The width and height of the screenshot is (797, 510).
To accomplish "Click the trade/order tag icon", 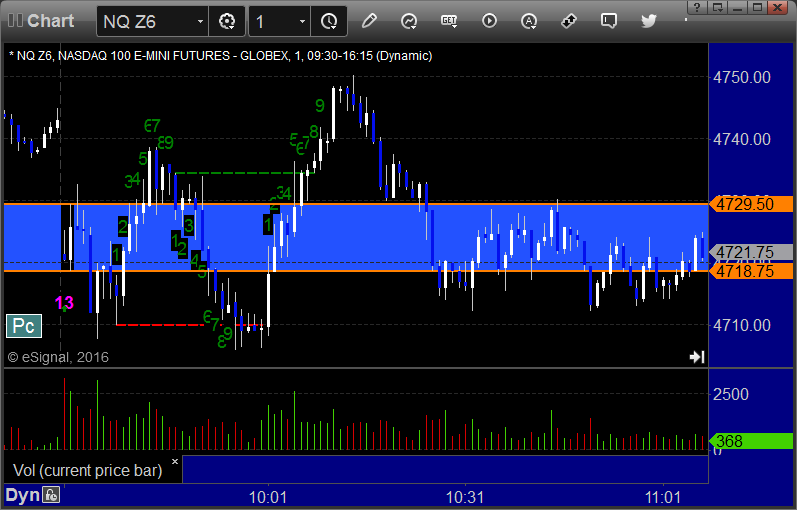I will point(568,21).
